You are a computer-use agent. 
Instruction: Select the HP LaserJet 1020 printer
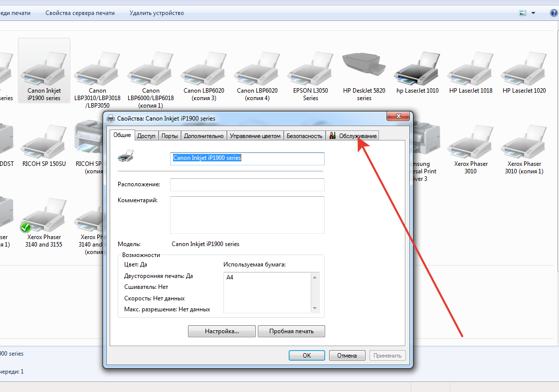(524, 72)
